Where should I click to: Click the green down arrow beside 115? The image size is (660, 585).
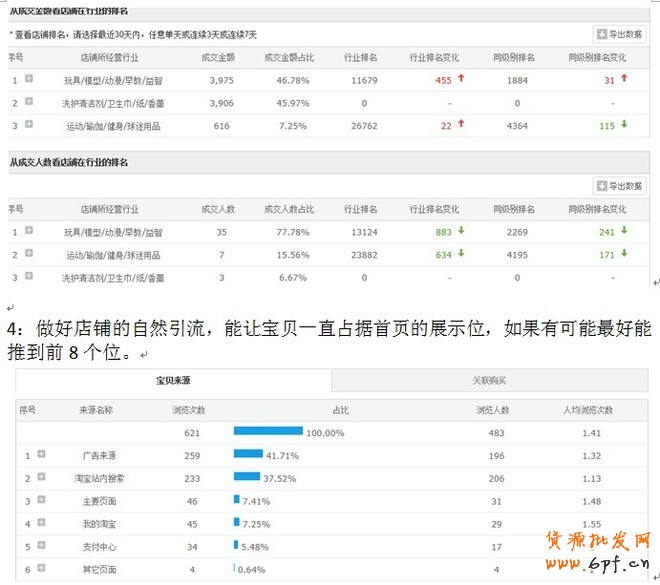tap(624, 125)
